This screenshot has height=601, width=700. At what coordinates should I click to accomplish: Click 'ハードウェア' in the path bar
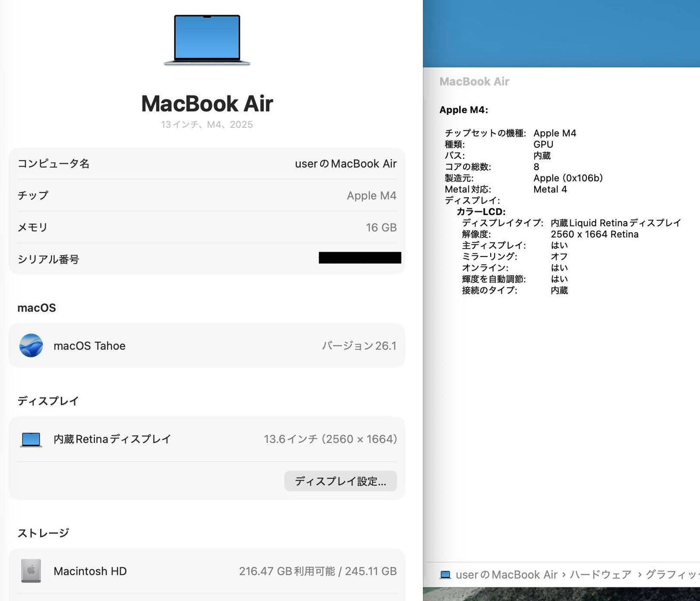coord(601,575)
